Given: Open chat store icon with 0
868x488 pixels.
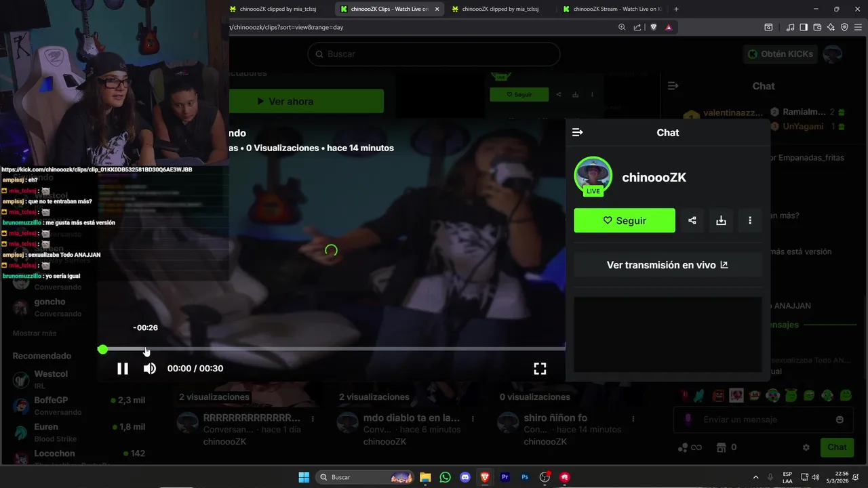Looking at the screenshot, I should coord(726,447).
